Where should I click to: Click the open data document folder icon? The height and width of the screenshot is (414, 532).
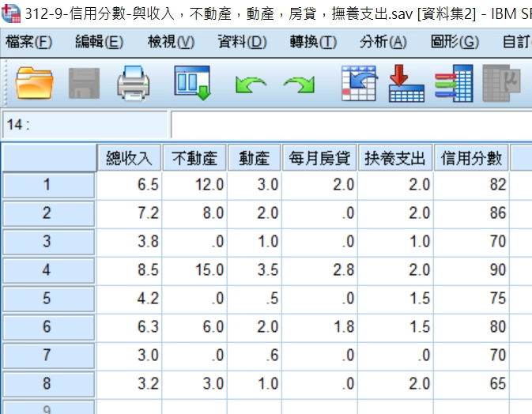(x=34, y=84)
